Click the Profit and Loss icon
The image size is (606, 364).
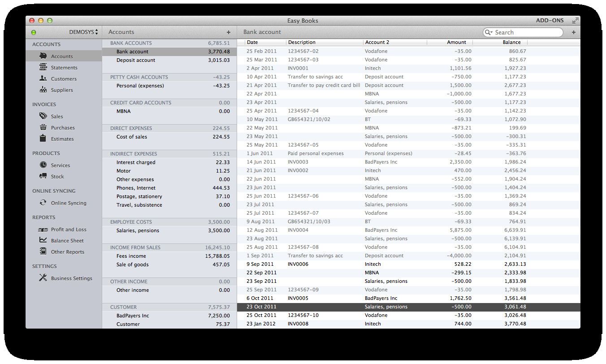click(x=43, y=230)
